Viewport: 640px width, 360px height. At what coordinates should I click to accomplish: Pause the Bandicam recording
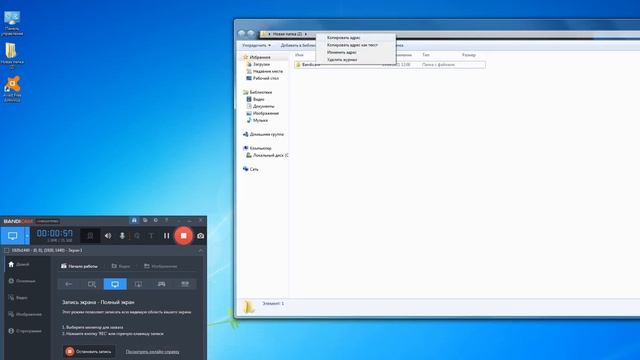[166, 236]
